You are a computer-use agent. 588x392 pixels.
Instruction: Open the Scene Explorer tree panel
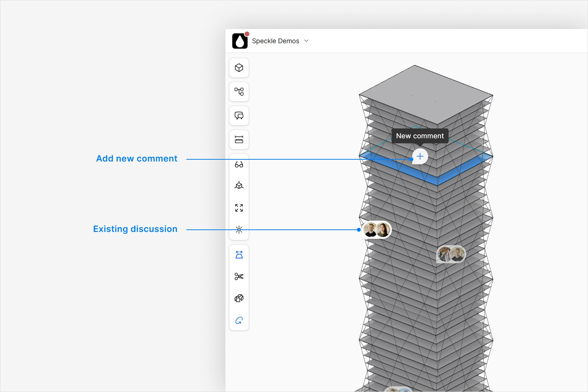239,92
